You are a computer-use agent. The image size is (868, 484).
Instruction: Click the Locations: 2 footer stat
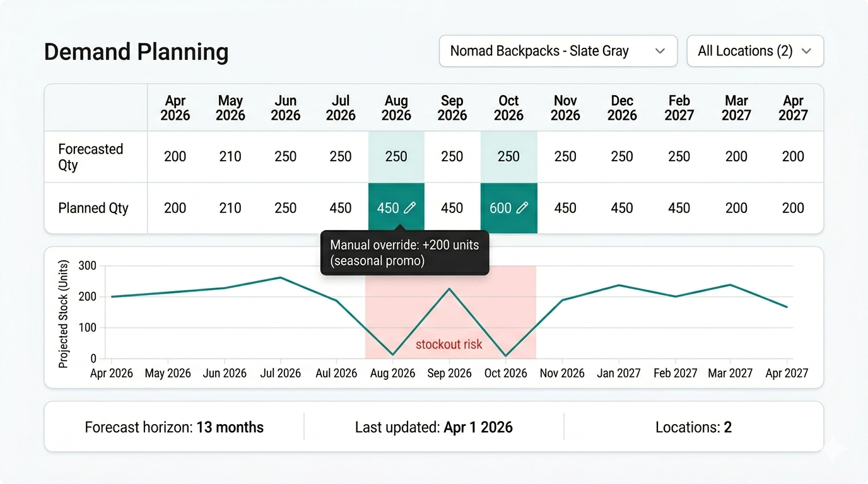pos(693,427)
